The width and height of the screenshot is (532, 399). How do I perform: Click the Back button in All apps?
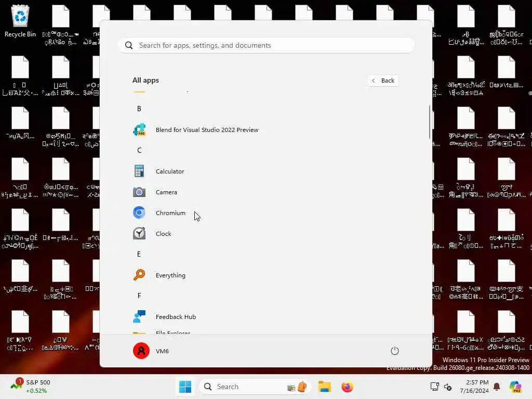click(383, 81)
